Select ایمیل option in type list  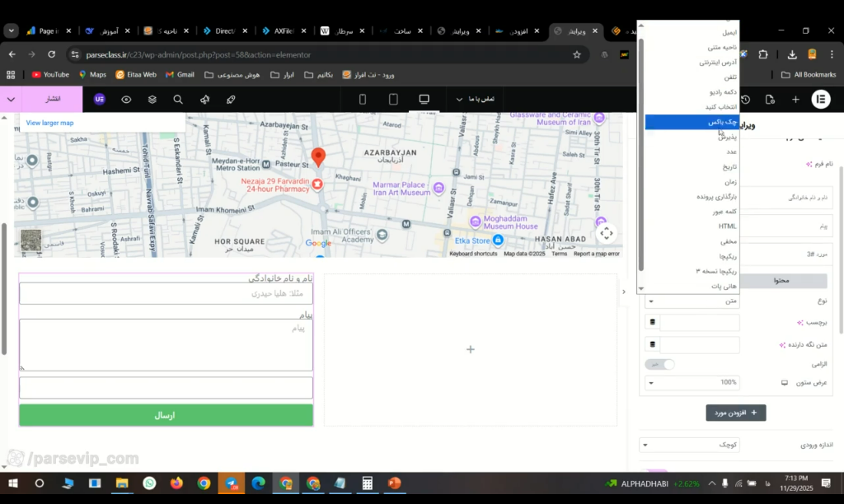[x=692, y=32]
